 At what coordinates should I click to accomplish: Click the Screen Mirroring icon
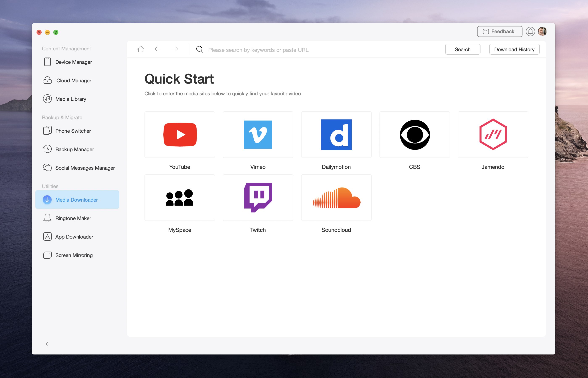47,255
